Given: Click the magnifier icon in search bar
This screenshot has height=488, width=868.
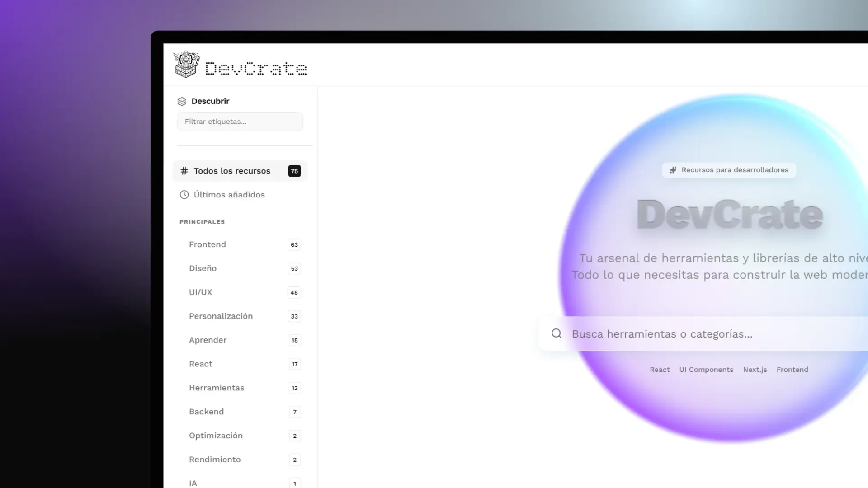Looking at the screenshot, I should point(557,334).
